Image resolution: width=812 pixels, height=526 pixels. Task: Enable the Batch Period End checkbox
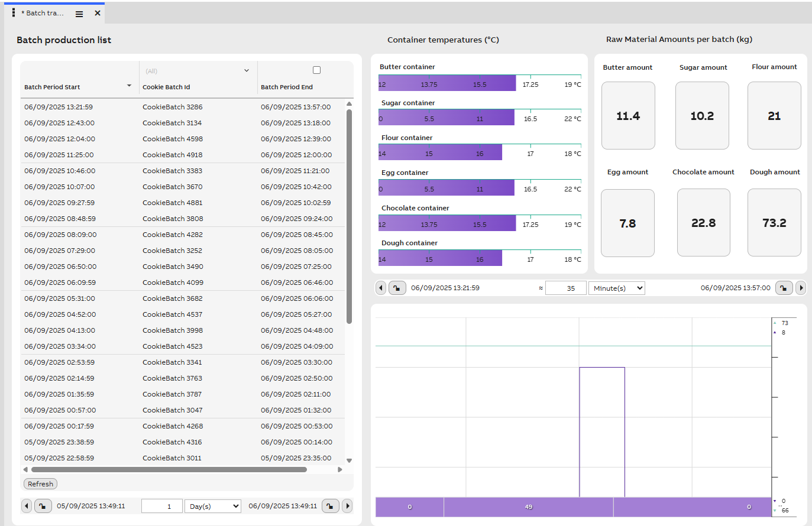tap(316, 70)
